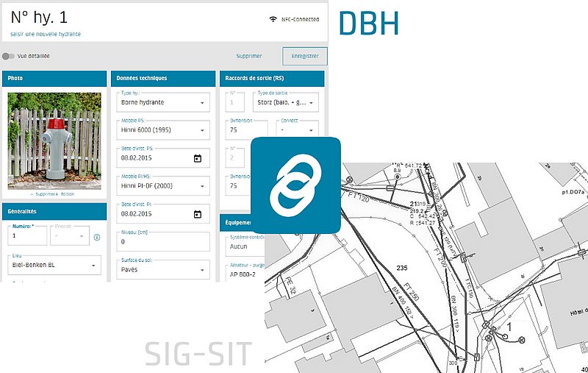Viewport: 588px width, 373px height.
Task: Click parcel number 235 on the map
Action: tap(401, 268)
